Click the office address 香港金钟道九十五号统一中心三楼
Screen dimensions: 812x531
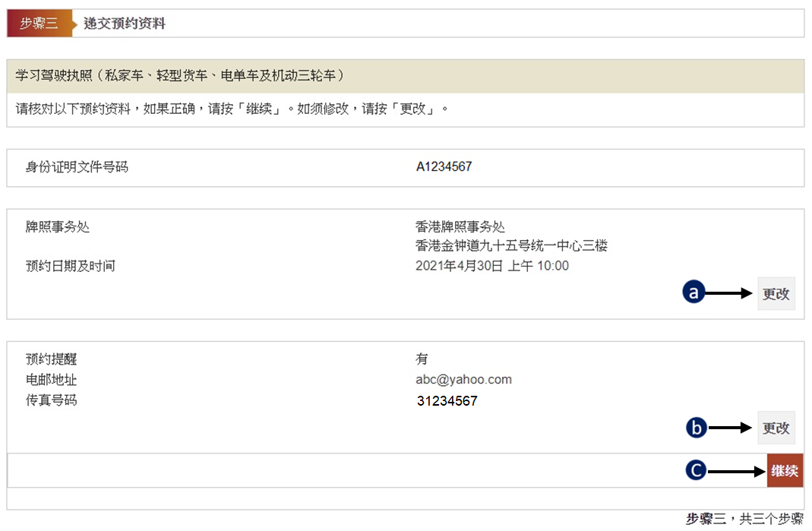511,246
